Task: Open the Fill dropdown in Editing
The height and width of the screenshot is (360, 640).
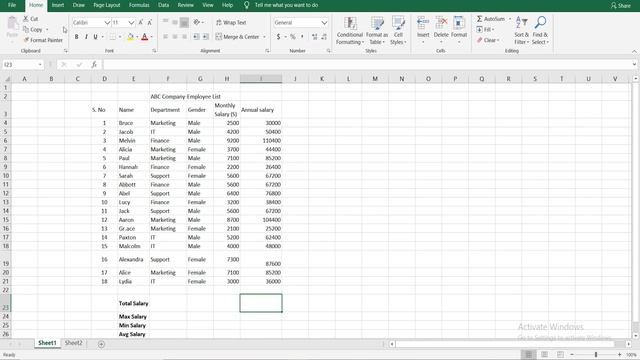Action: click(x=486, y=29)
